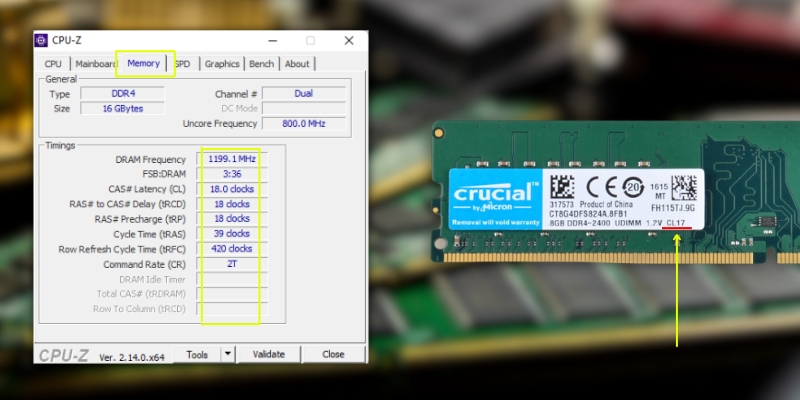Screen dimensions: 800x400
Task: Click the Close button at bottom
Action: pos(333,355)
